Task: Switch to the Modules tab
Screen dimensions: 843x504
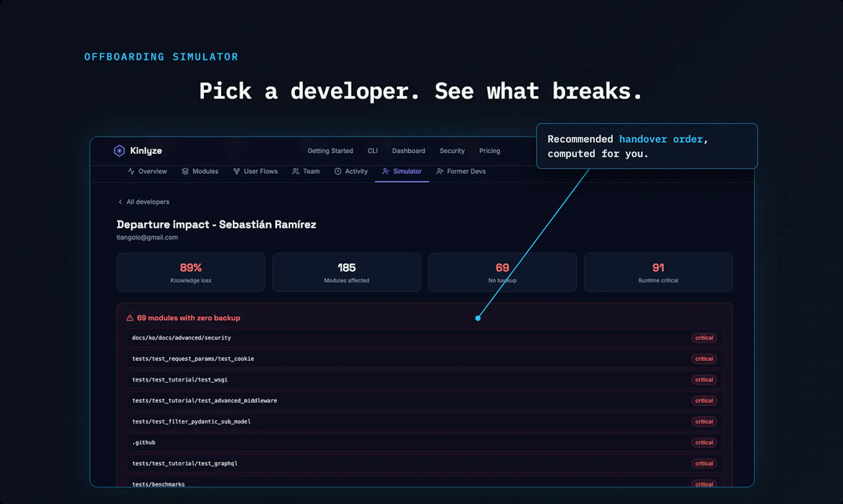Action: tap(200, 171)
